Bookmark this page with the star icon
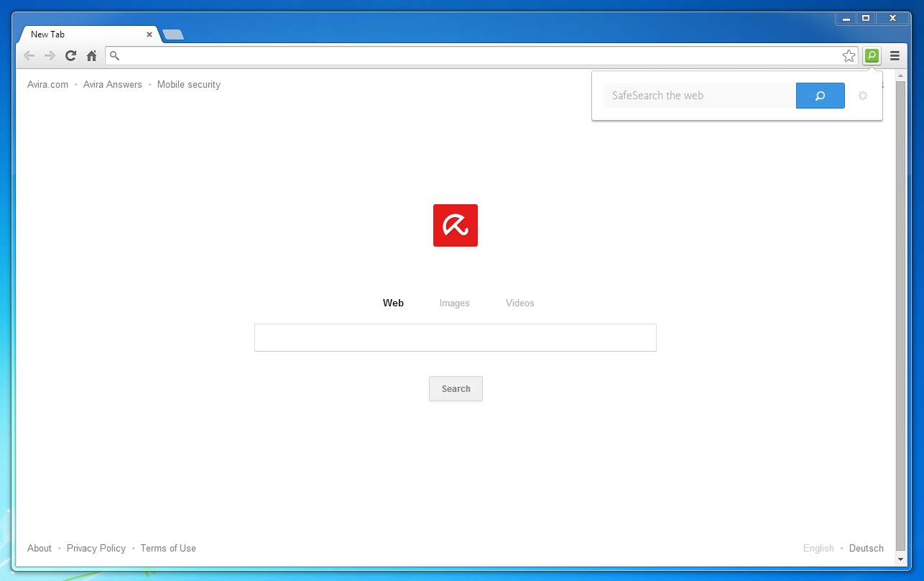 click(849, 56)
